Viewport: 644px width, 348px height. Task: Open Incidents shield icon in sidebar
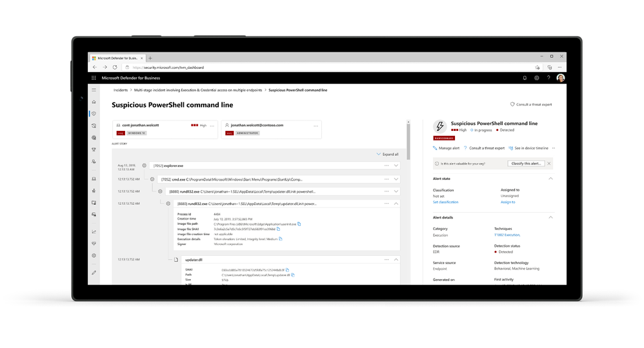94,113
